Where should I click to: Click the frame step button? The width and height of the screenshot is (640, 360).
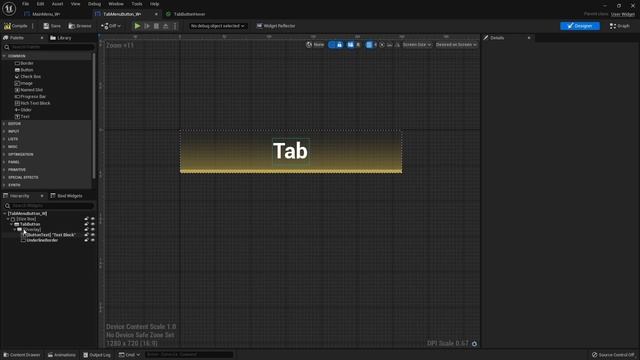[x=147, y=26]
